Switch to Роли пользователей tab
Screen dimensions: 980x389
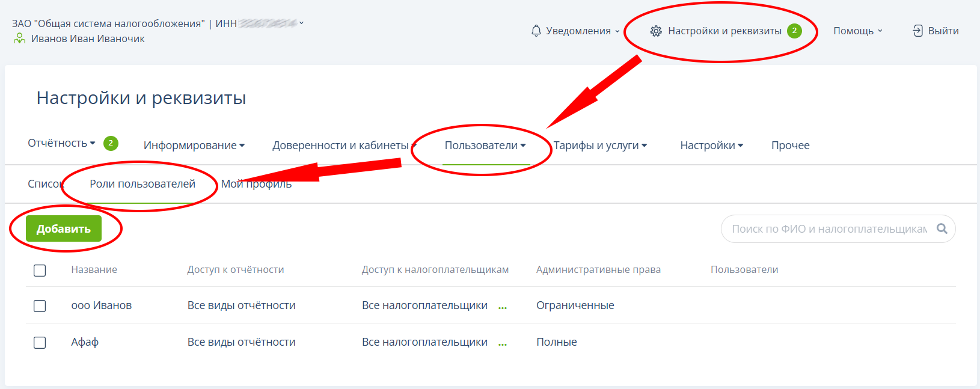coord(142,184)
